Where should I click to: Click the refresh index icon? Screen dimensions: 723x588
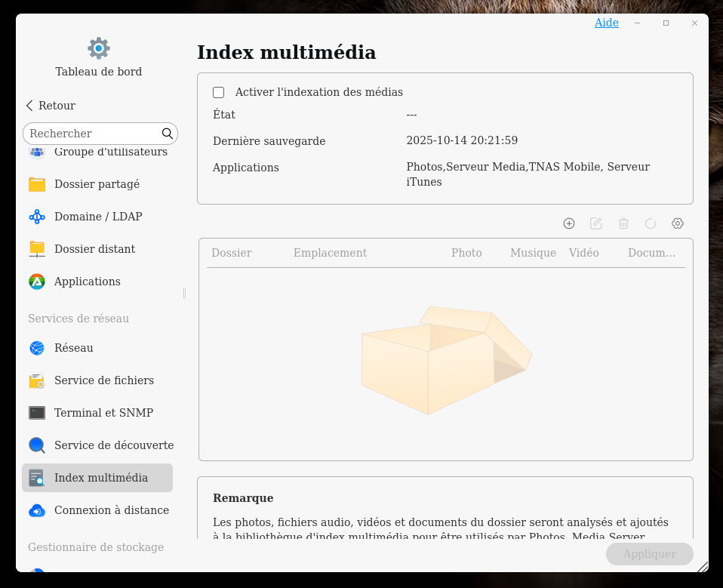pos(651,223)
